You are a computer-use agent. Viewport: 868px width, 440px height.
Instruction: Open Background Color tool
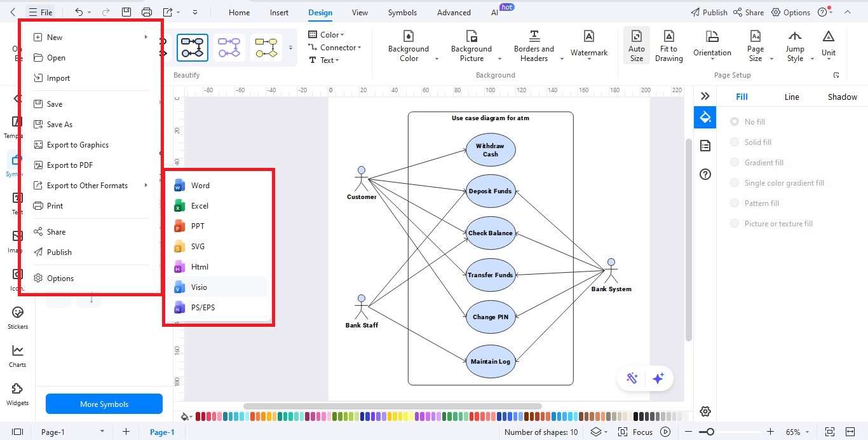pyautogui.click(x=409, y=46)
